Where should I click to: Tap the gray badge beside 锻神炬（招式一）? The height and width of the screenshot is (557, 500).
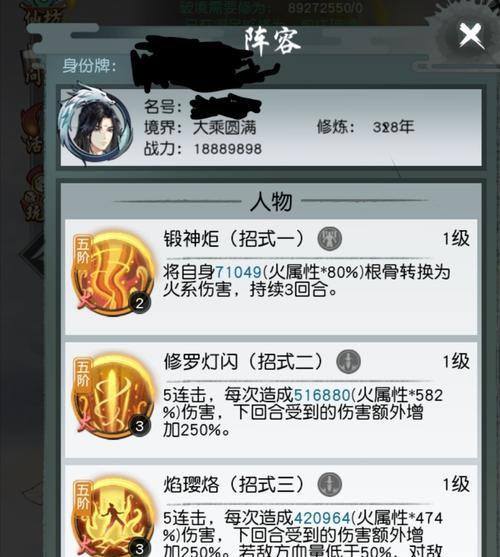[x=330, y=238]
